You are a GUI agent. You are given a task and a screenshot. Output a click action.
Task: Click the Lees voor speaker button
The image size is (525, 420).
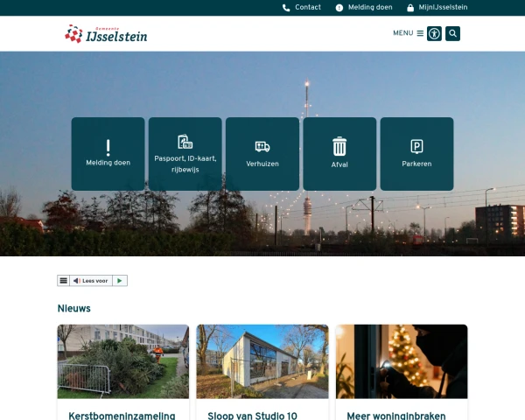tap(91, 281)
